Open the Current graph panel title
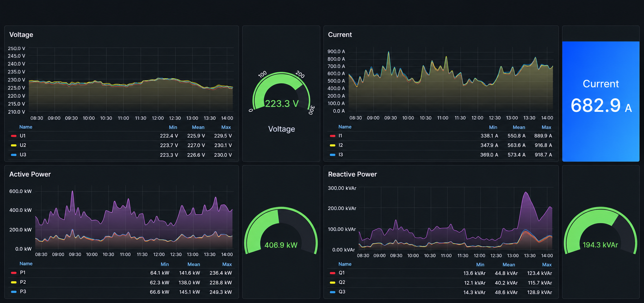Screen dimensions: 644x303 [x=340, y=35]
